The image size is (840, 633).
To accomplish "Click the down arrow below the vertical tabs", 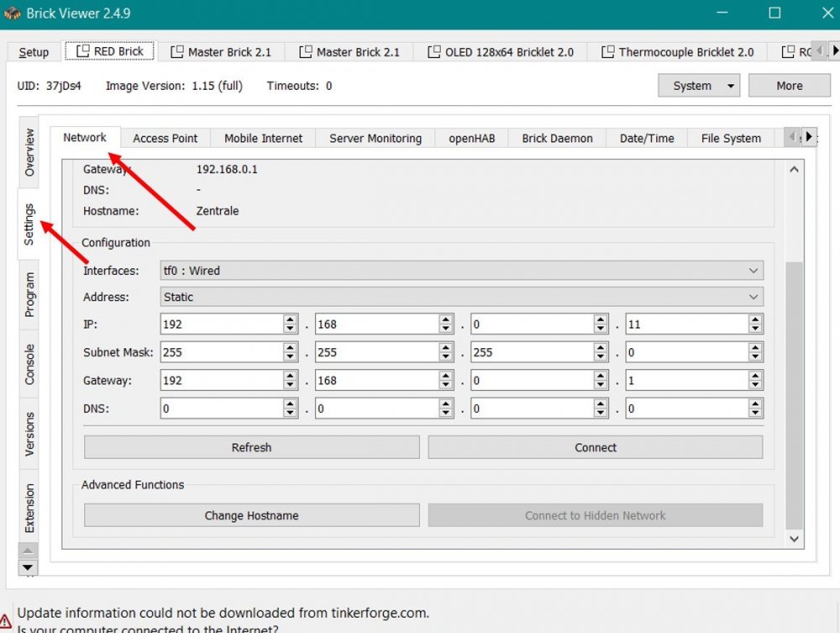I will pyautogui.click(x=29, y=567).
